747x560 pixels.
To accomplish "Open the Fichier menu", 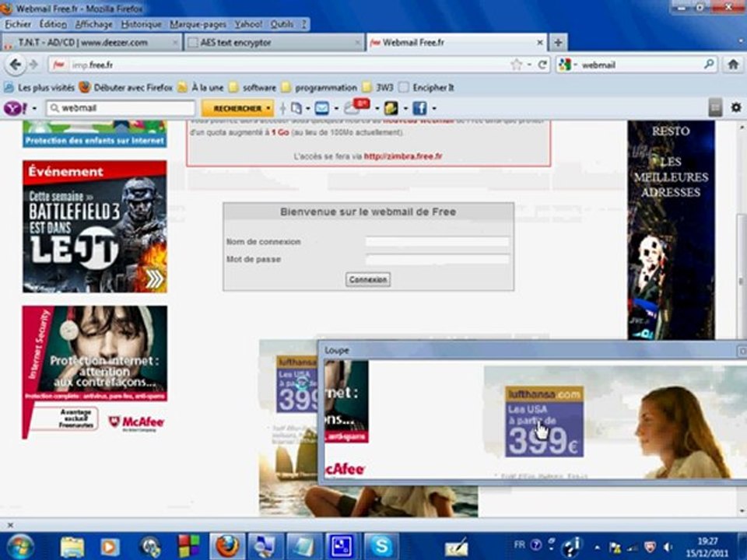I will 18,24.
